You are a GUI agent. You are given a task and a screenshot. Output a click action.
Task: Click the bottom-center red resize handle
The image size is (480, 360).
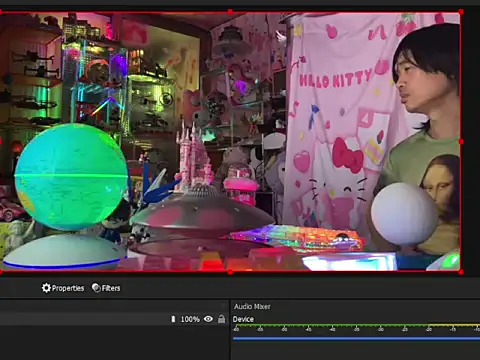(x=230, y=272)
